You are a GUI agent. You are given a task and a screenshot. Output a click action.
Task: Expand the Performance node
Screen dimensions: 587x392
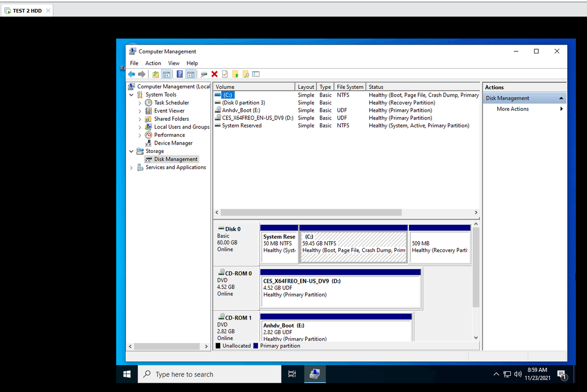pyautogui.click(x=140, y=135)
